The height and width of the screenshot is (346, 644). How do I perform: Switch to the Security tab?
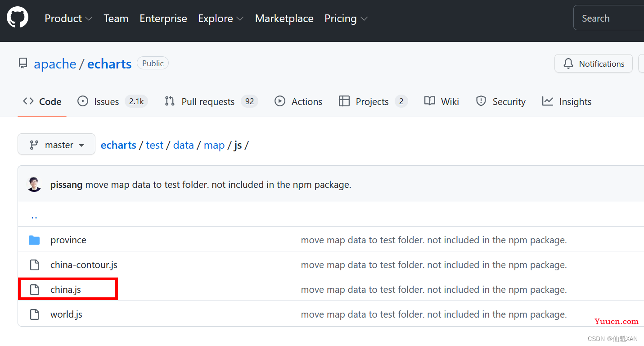click(x=501, y=102)
